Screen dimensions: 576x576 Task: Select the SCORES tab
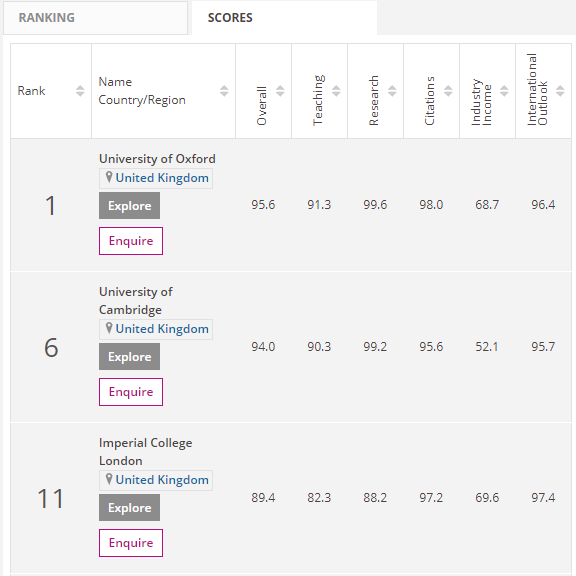point(284,18)
